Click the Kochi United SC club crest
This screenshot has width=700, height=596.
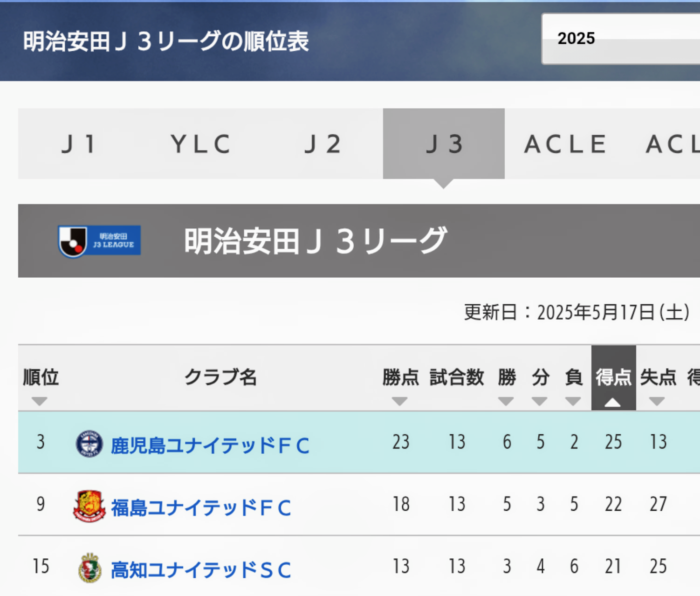click(x=89, y=568)
